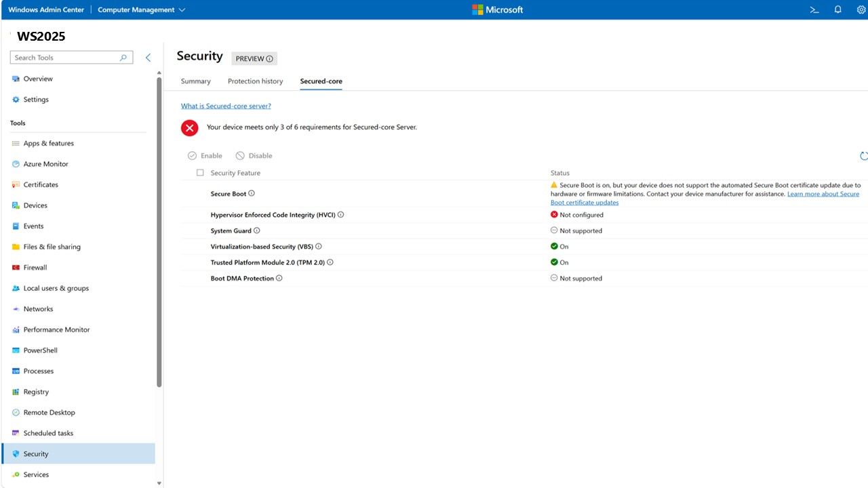Image resolution: width=868 pixels, height=488 pixels.
Task: Click the search magnifier in Search Tools
Action: 123,58
